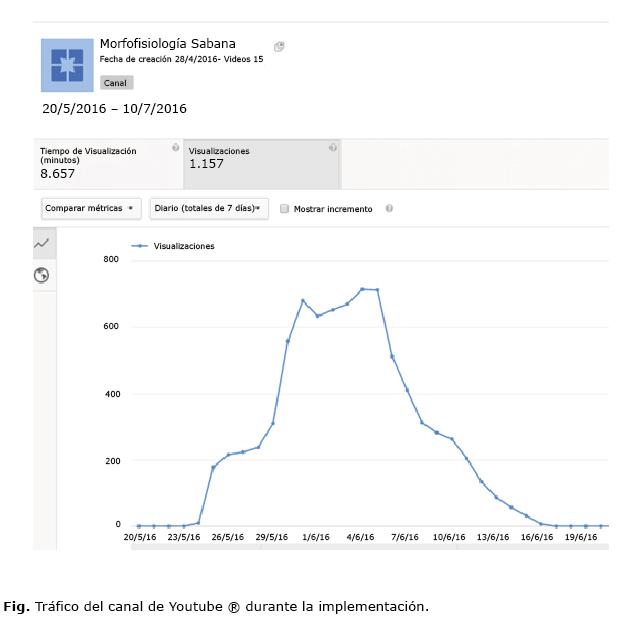Click the last data point at chart's right end

[601, 526]
